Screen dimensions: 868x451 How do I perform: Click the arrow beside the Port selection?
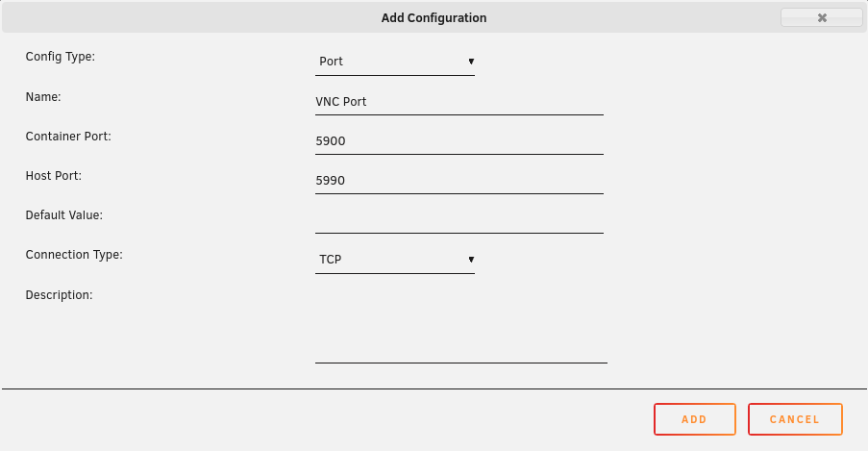[x=471, y=62]
